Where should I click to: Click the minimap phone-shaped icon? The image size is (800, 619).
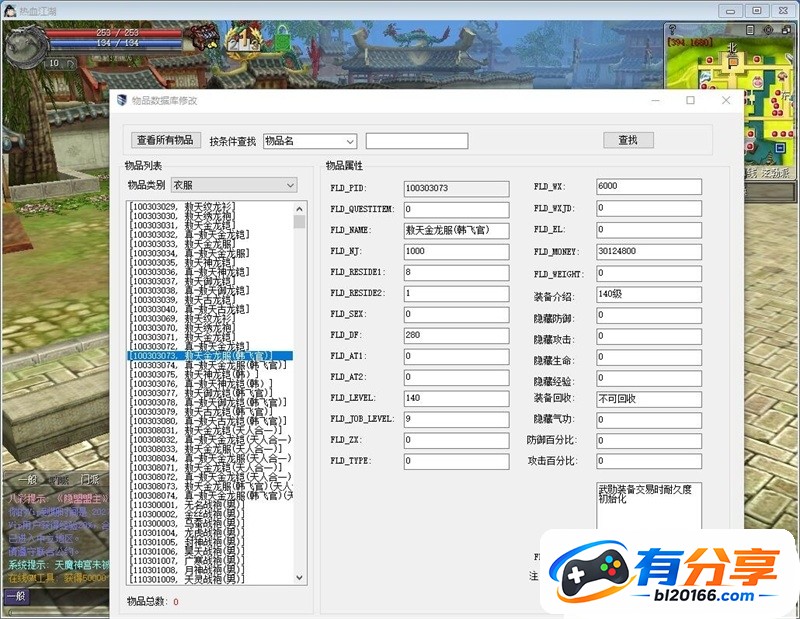click(750, 30)
